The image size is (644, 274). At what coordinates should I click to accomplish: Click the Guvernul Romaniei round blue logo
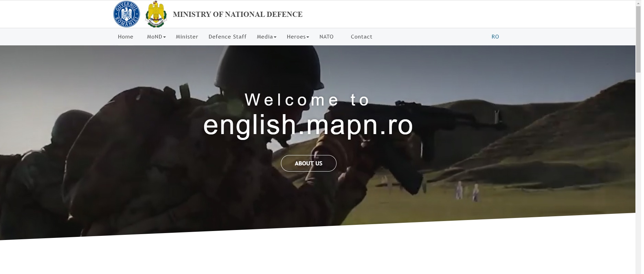[126, 14]
